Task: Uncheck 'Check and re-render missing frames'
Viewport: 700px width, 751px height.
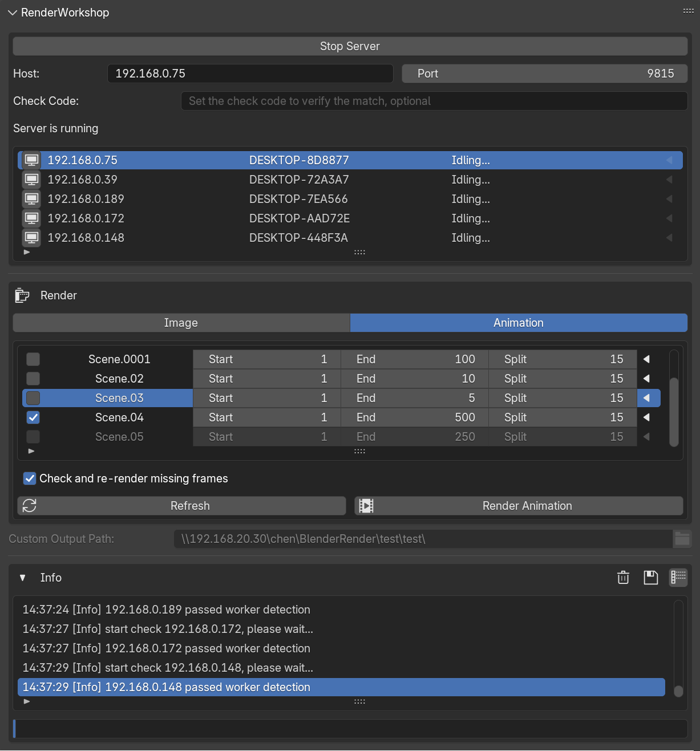Action: pos(29,478)
